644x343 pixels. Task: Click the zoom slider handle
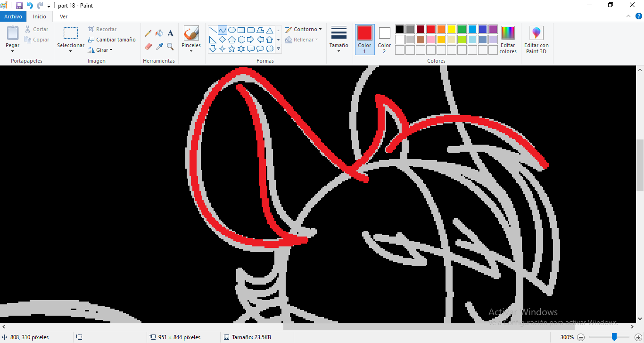(614, 337)
